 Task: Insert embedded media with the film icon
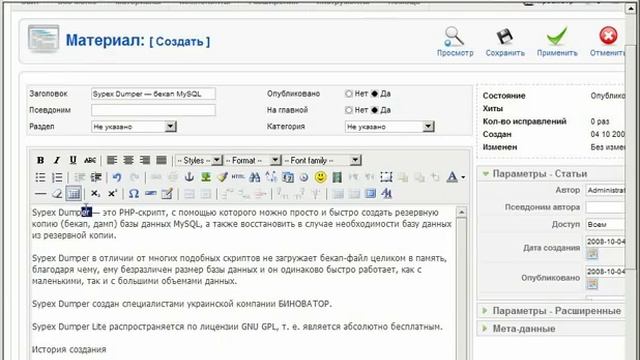click(337, 177)
